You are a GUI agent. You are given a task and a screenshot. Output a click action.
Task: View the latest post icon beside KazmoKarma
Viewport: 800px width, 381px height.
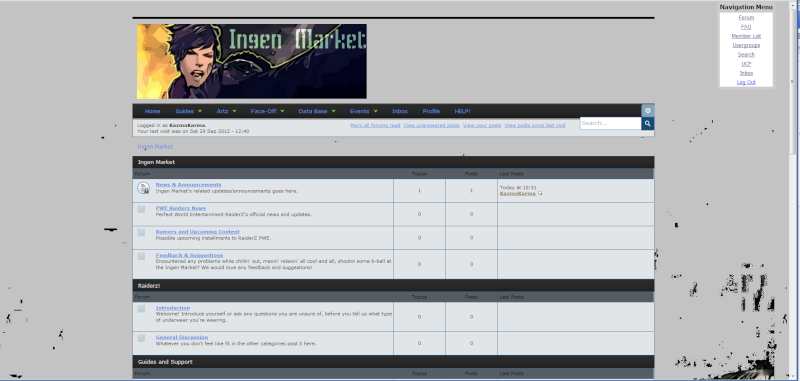pyautogui.click(x=540, y=193)
